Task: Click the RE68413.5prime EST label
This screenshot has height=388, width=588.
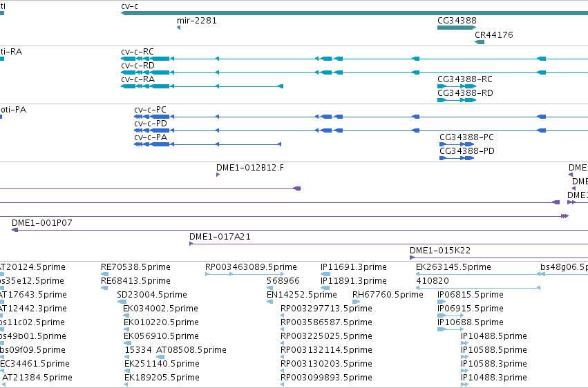Action: (x=135, y=281)
